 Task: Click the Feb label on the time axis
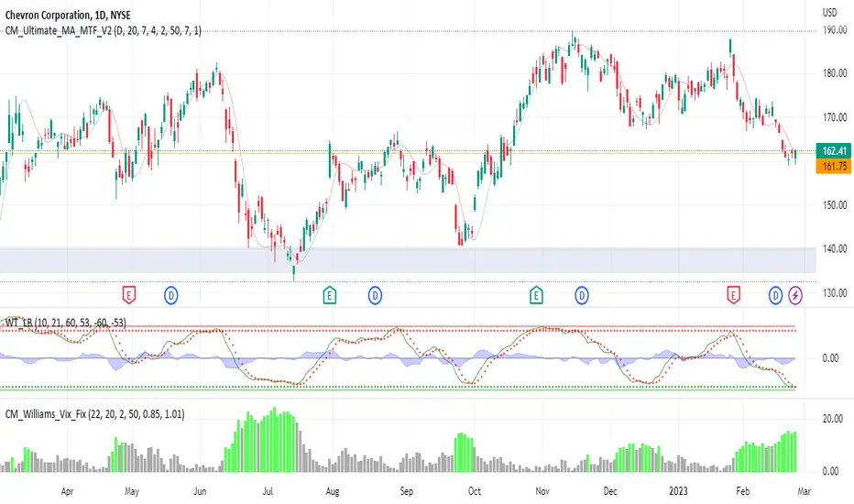(743, 491)
